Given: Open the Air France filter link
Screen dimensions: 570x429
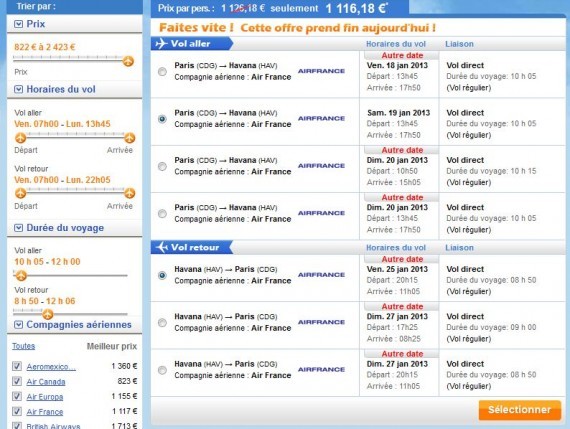Looking at the screenshot, I should click(x=45, y=412).
